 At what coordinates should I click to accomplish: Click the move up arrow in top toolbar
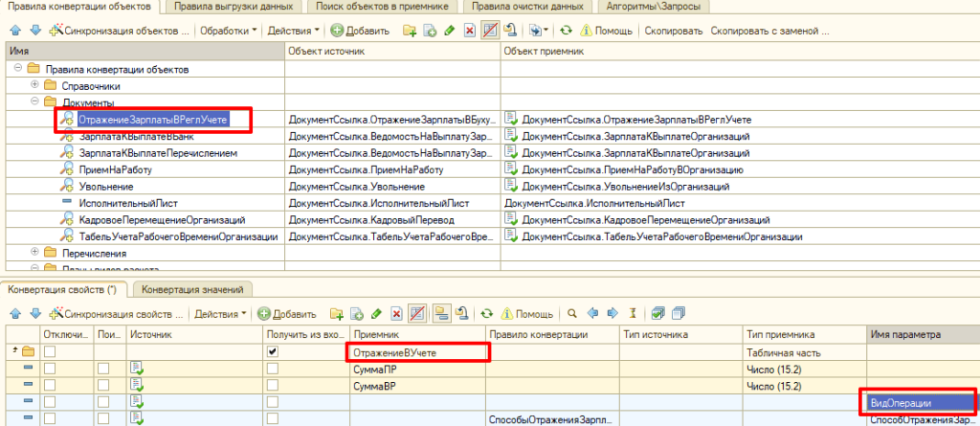(x=14, y=31)
